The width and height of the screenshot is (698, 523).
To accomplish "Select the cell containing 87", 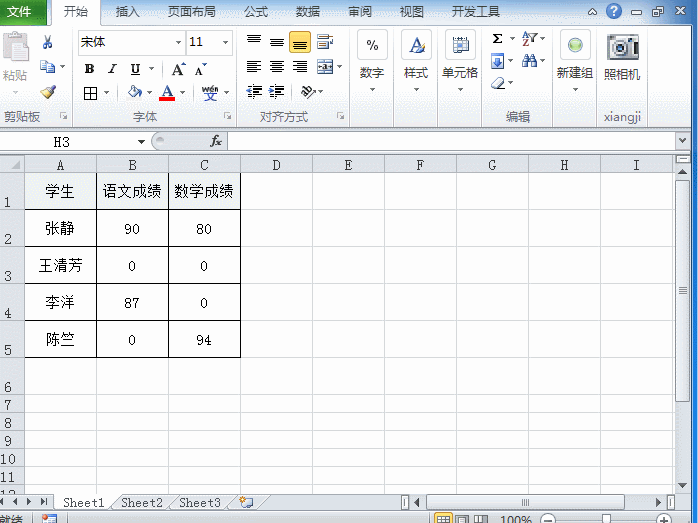I will pyautogui.click(x=132, y=303).
